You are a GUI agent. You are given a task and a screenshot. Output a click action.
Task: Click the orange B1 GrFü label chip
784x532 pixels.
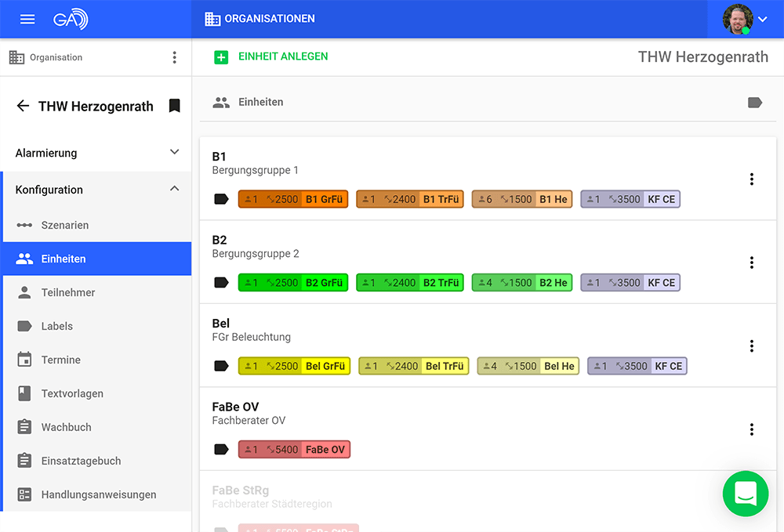coord(293,199)
